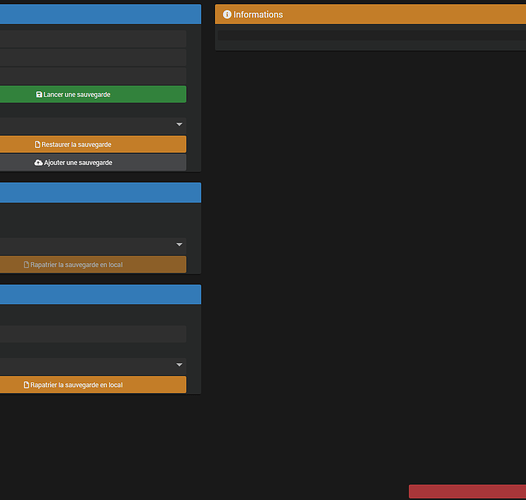
Task: Click the cloud upload icon on Ajouter une sauvegarde
Action: (x=39, y=163)
